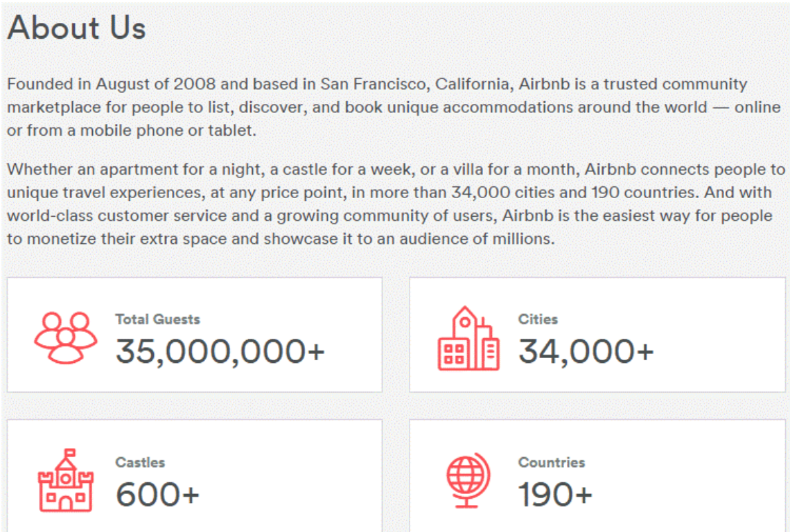Viewport: 790px width, 532px height.
Task: Click the Castles stat card
Action: 195,476
